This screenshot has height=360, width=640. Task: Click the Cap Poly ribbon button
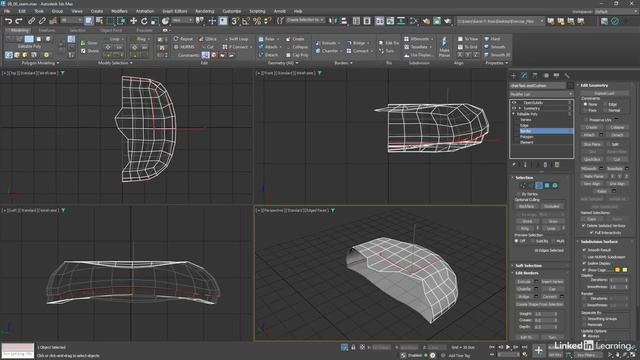pos(297,55)
